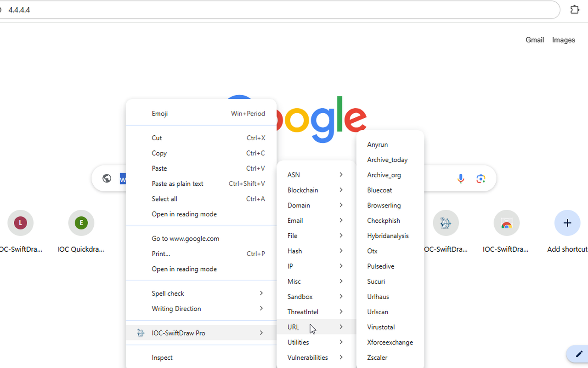Select Urlhaus in URL submenu

pos(390,296)
